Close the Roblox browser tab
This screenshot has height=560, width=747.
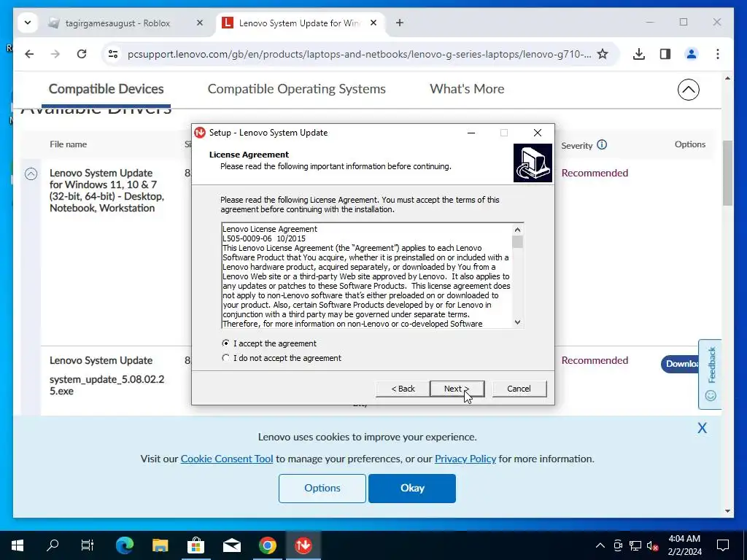pyautogui.click(x=200, y=23)
